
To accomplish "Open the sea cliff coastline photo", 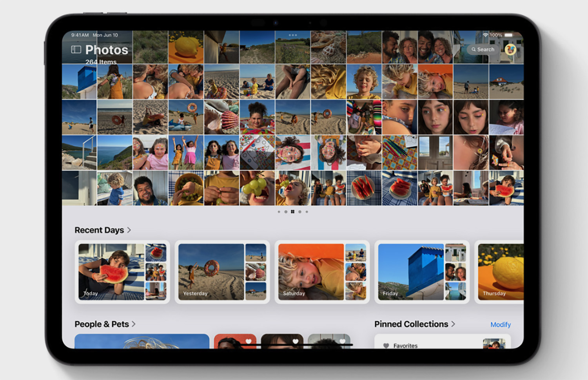I will (x=115, y=153).
